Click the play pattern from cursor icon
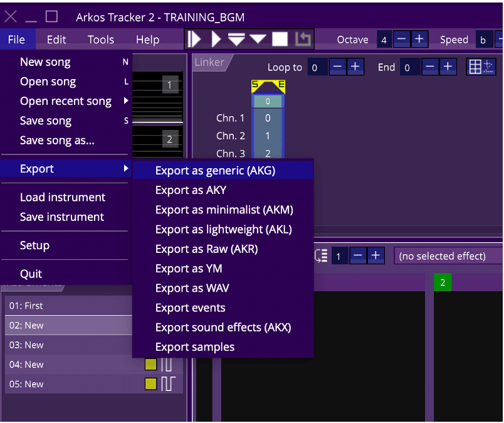This screenshot has height=423, width=504. pos(258,40)
